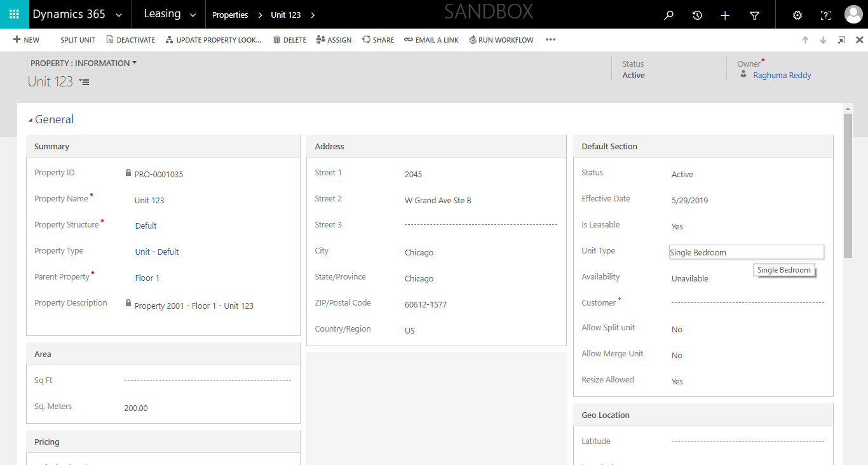
Task: Click the vertical scrollbar on the form
Action: click(848, 185)
